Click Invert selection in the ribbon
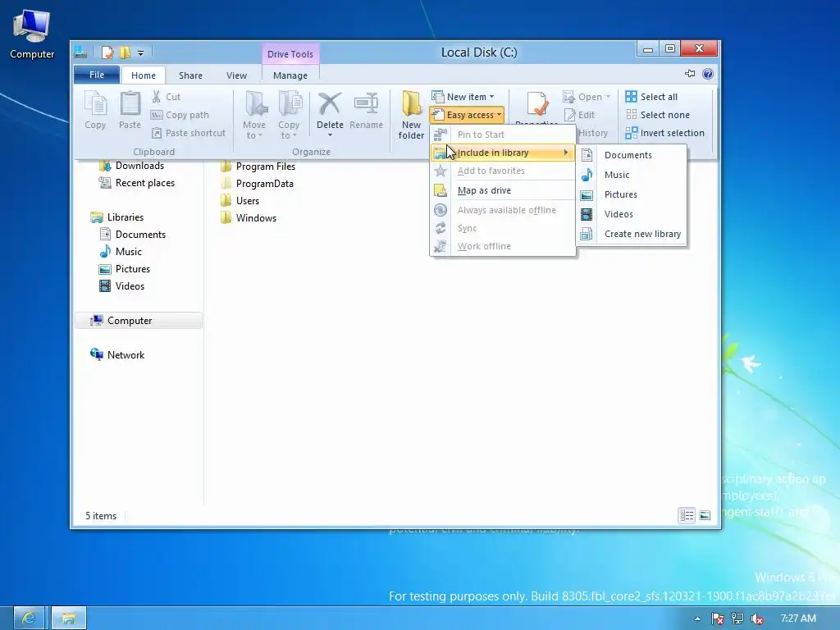 (x=665, y=133)
